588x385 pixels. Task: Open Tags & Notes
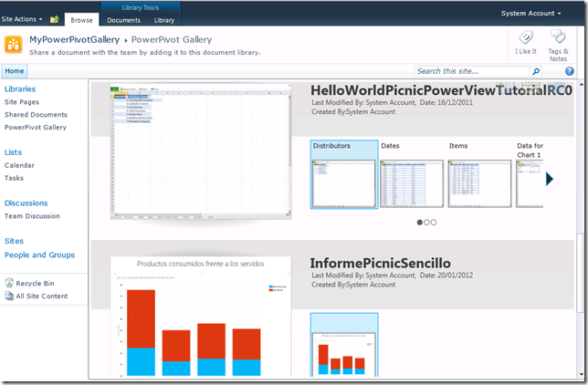[558, 38]
